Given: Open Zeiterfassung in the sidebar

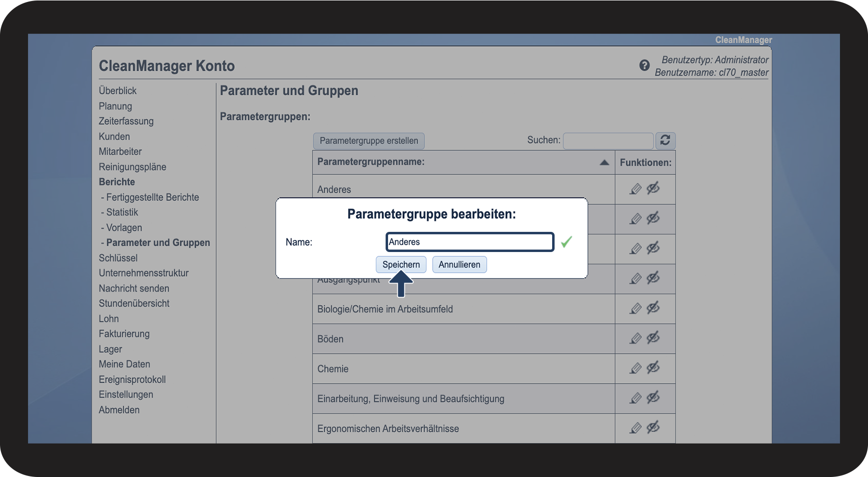Looking at the screenshot, I should [126, 121].
